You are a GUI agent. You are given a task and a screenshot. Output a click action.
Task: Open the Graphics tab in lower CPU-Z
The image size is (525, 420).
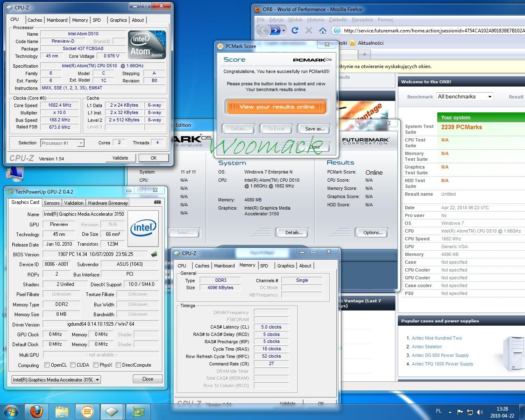point(285,266)
